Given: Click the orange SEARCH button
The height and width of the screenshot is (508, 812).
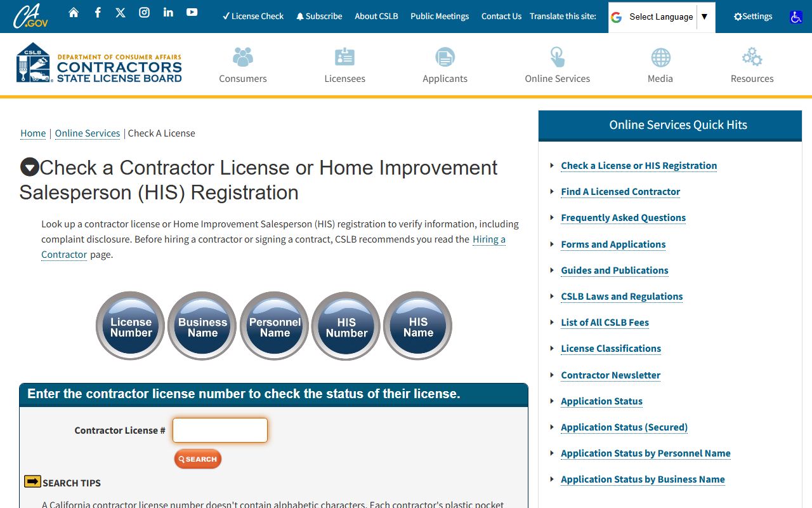Looking at the screenshot, I should [198, 459].
